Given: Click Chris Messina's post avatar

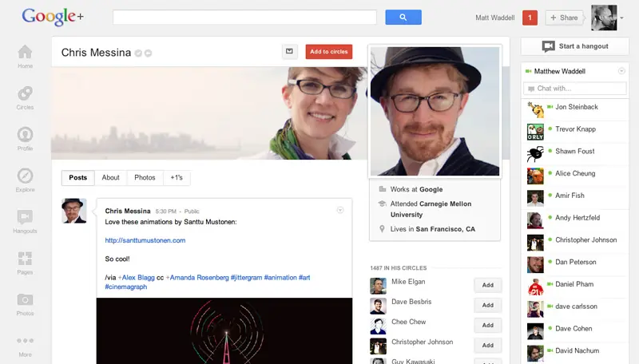Looking at the screenshot, I should (x=73, y=211).
